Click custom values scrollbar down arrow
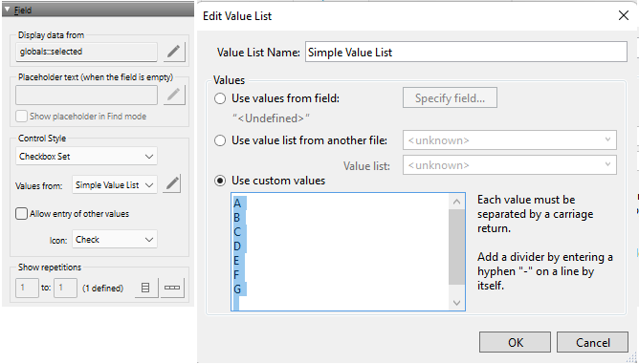Viewport: 639px width, 364px height. point(456,303)
